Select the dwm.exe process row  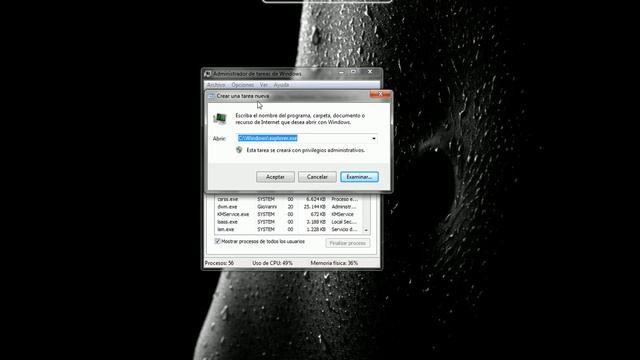click(x=289, y=207)
